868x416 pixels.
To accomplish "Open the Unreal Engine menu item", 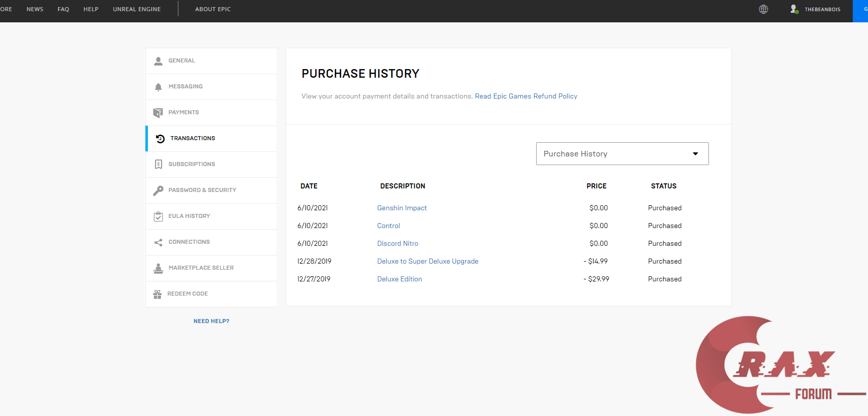I will coord(137,9).
